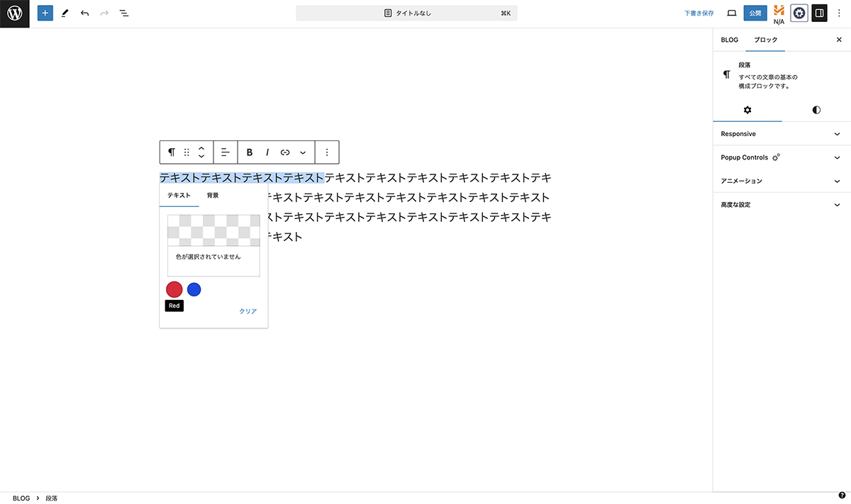This screenshot has height=504, width=851.
Task: Switch to the block styles tab
Action: tap(816, 110)
